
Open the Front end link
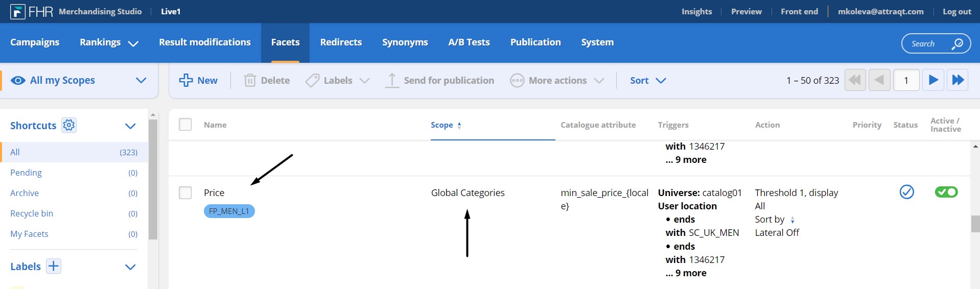point(799,11)
